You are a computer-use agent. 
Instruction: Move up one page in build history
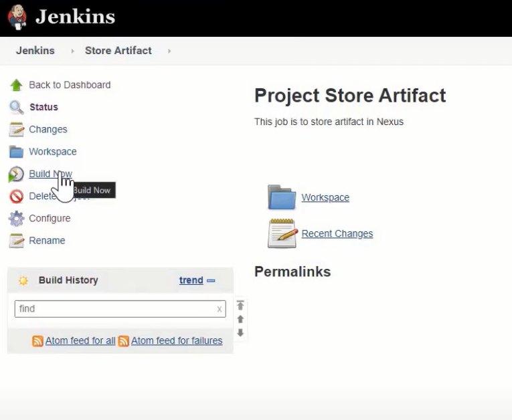(240, 319)
